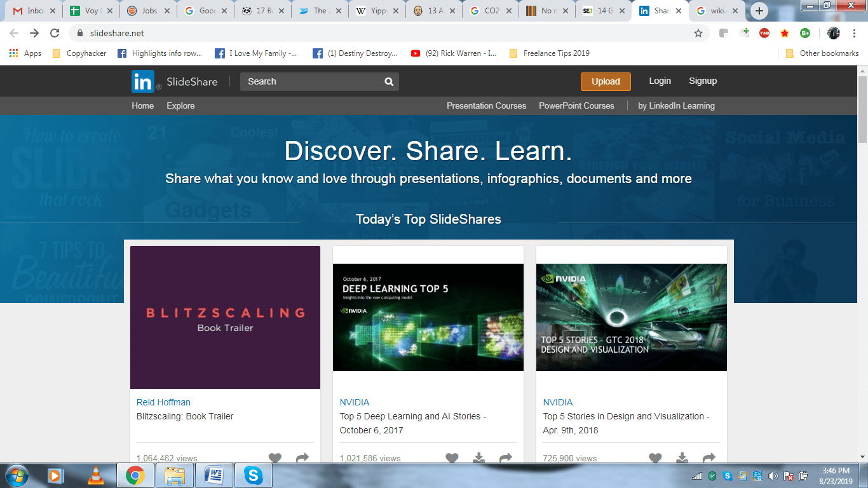Open the Chrome menu with three dots
Viewport: 868px width, 488px height.
pyautogui.click(x=854, y=33)
